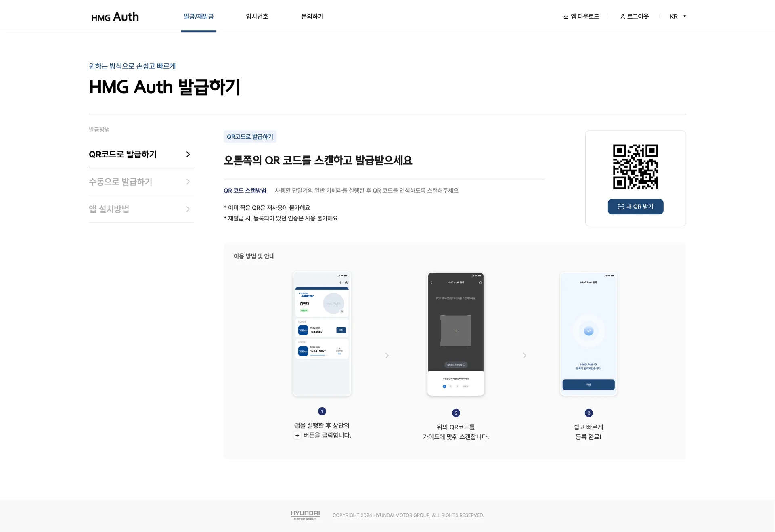
Task: Click the 새 QR 받기 button
Action: [635, 207]
